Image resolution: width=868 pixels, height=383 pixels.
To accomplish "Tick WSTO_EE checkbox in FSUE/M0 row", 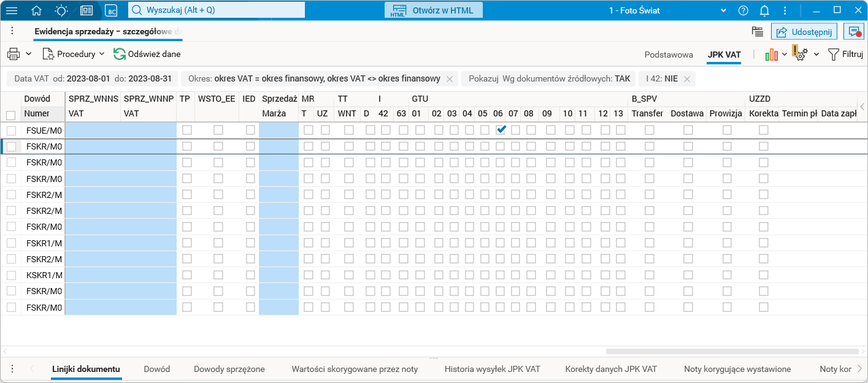I will tap(218, 130).
